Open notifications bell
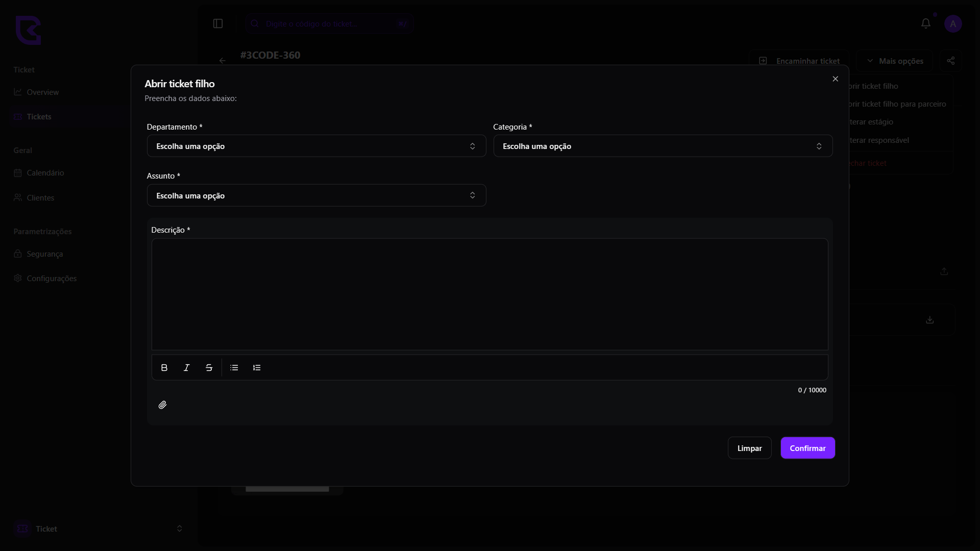Viewport: 980px width, 551px height. pos(926,23)
